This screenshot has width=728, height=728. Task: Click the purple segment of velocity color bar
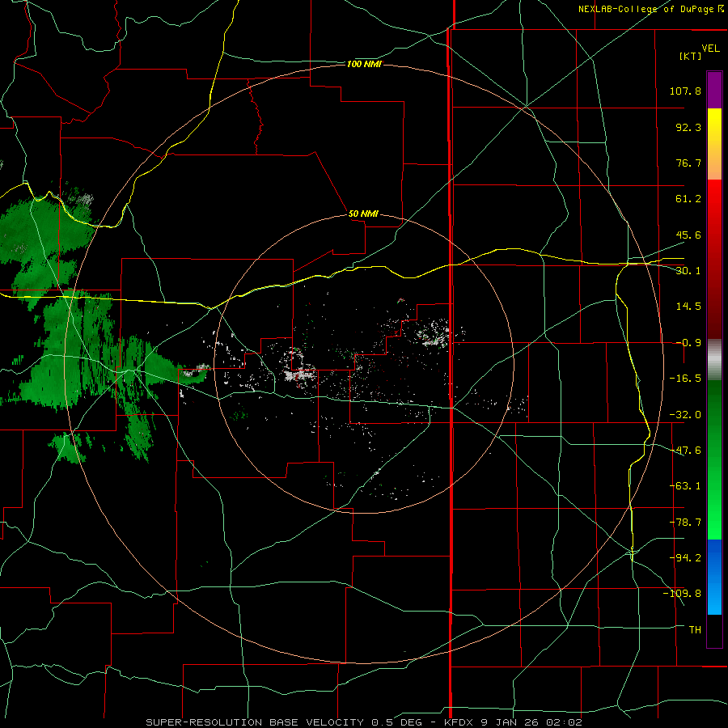click(714, 90)
